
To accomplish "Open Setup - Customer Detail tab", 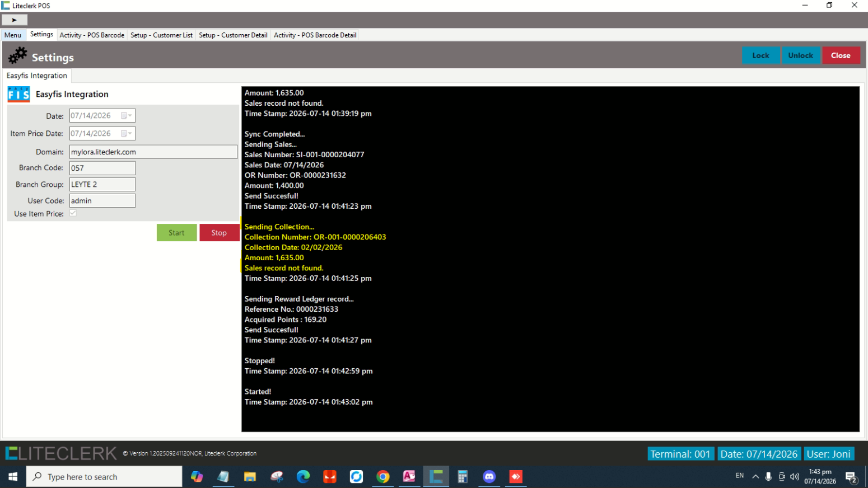I will 233,35.
